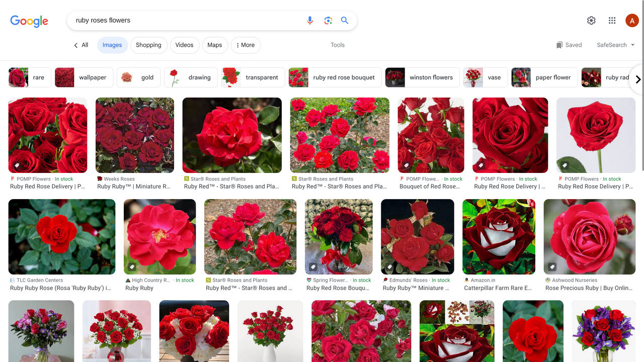Open the Tools menu
The image size is (644, 362).
(337, 45)
